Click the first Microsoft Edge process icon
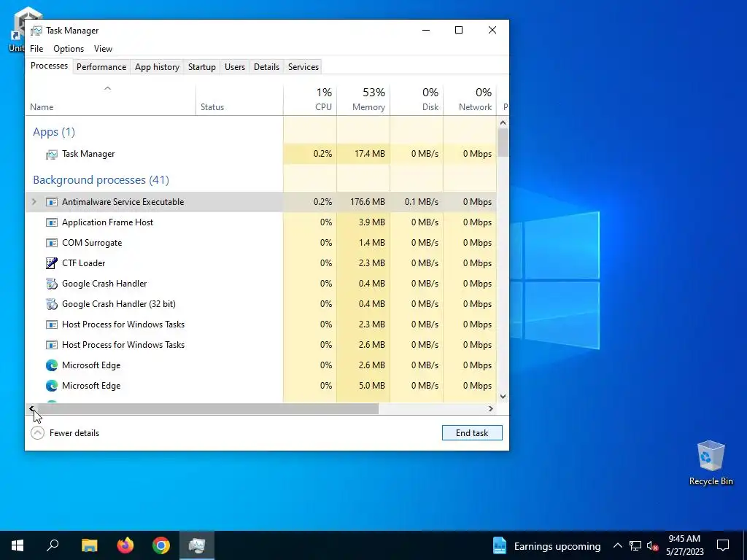747x560 pixels. click(x=52, y=366)
